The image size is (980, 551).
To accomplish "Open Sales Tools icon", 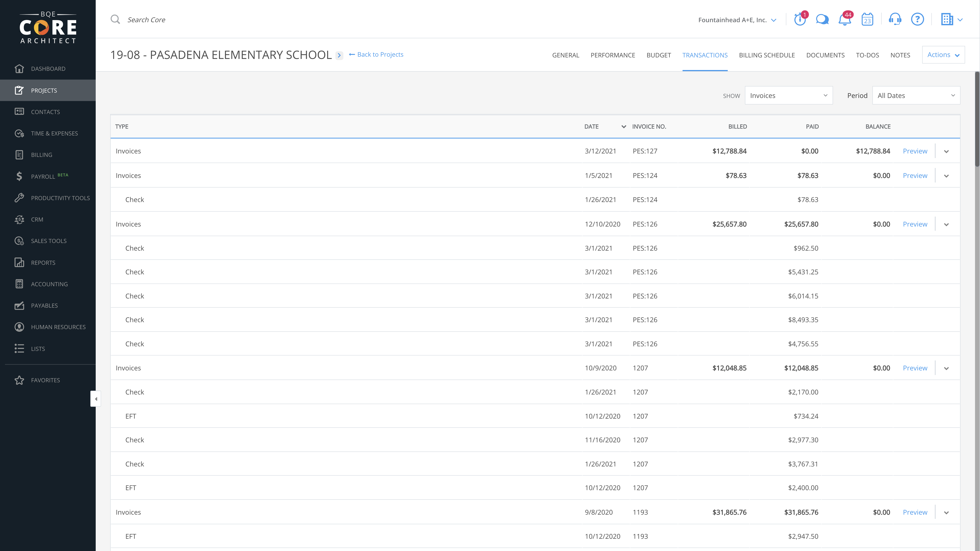I will point(19,241).
